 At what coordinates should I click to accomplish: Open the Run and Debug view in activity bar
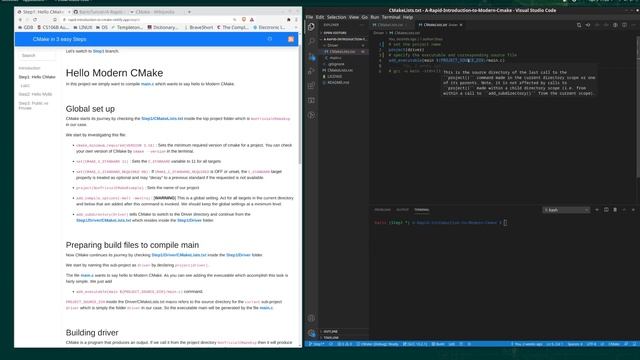[x=311, y=71]
